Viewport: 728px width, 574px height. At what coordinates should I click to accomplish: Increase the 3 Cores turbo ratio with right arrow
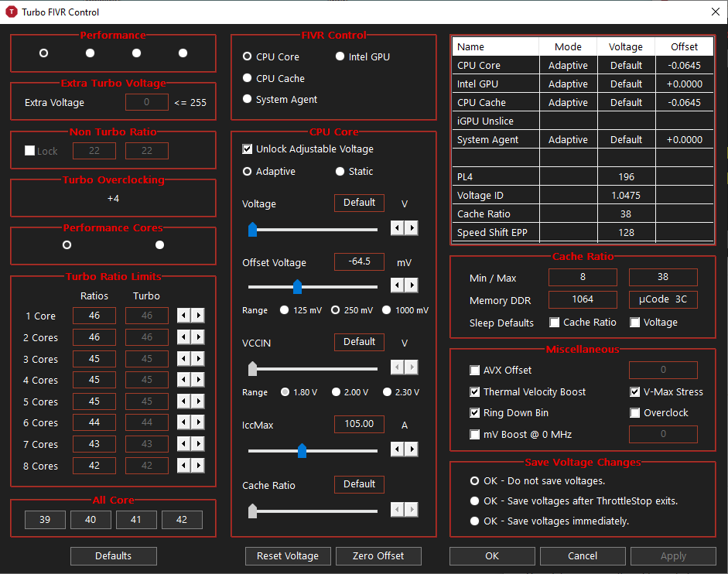tap(198, 359)
